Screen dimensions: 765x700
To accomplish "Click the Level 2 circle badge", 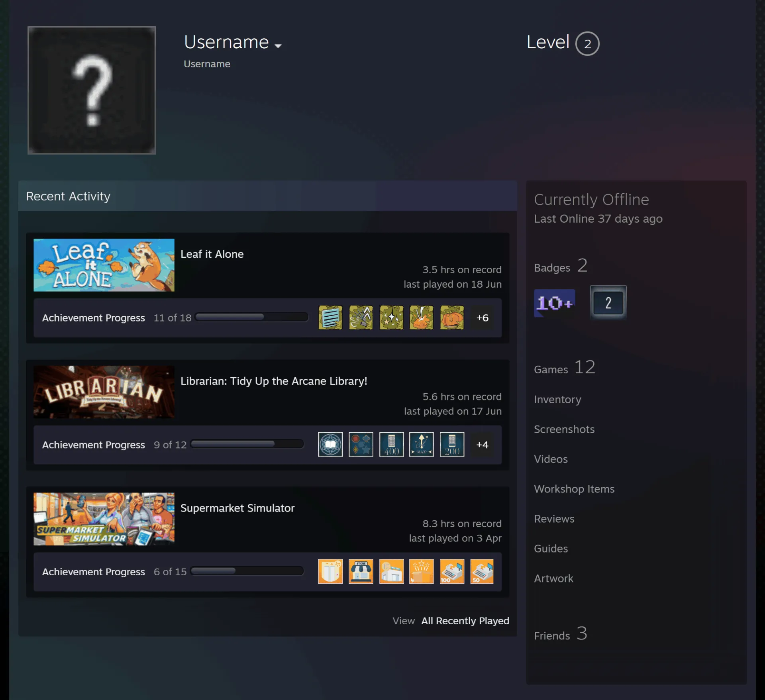I will [587, 43].
